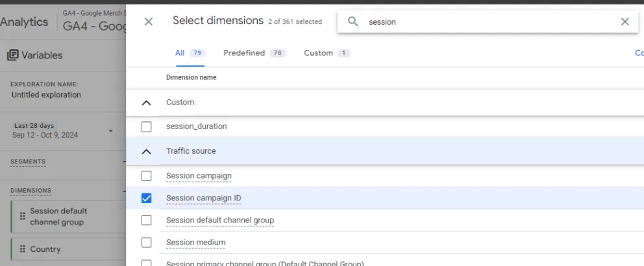Click into the dimension search field
The image size is (644, 266).
(x=487, y=21)
